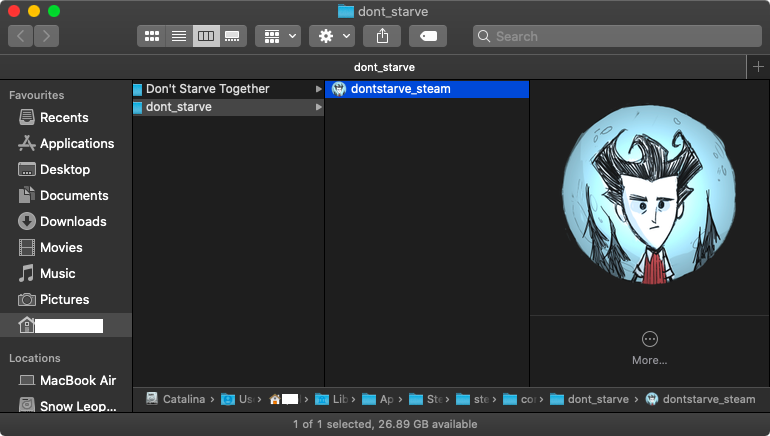770x436 pixels.
Task: Click the Locations section header
Action: point(34,358)
